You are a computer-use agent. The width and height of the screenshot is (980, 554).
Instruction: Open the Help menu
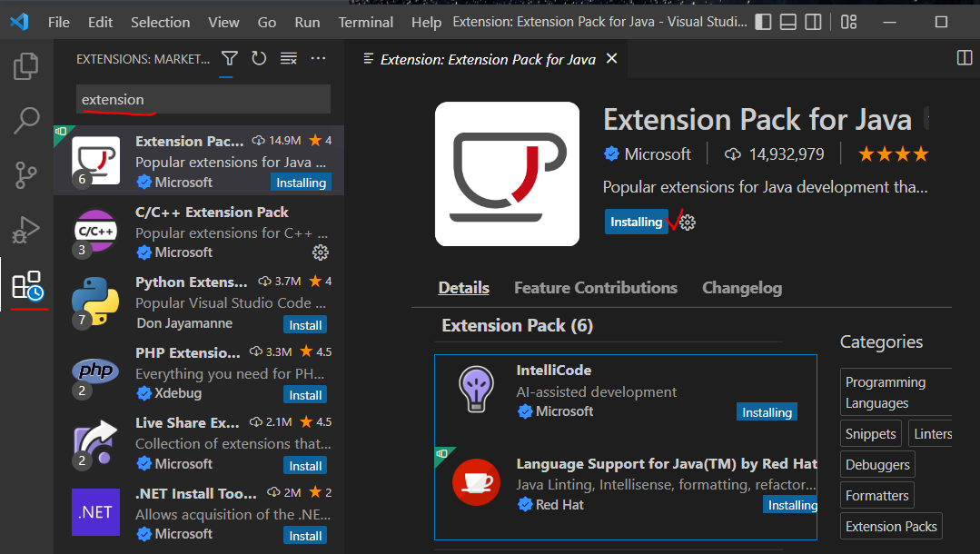point(426,22)
